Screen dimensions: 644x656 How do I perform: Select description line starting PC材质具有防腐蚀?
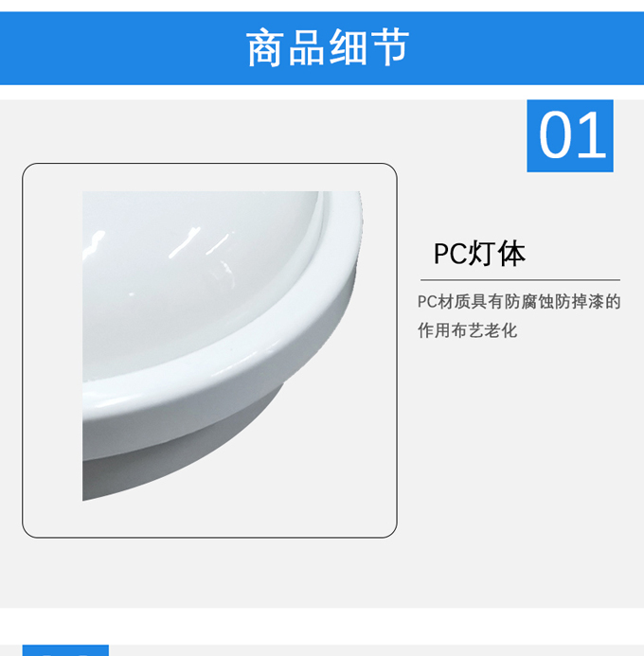click(519, 302)
